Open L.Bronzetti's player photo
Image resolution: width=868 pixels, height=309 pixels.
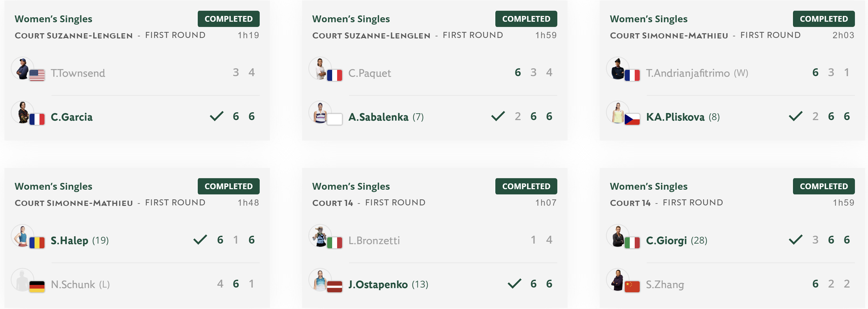click(x=320, y=236)
